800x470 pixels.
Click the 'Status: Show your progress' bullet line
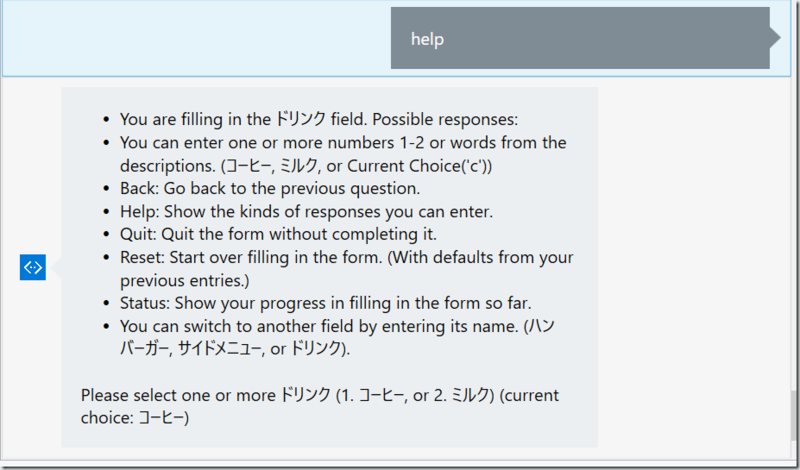[326, 303]
